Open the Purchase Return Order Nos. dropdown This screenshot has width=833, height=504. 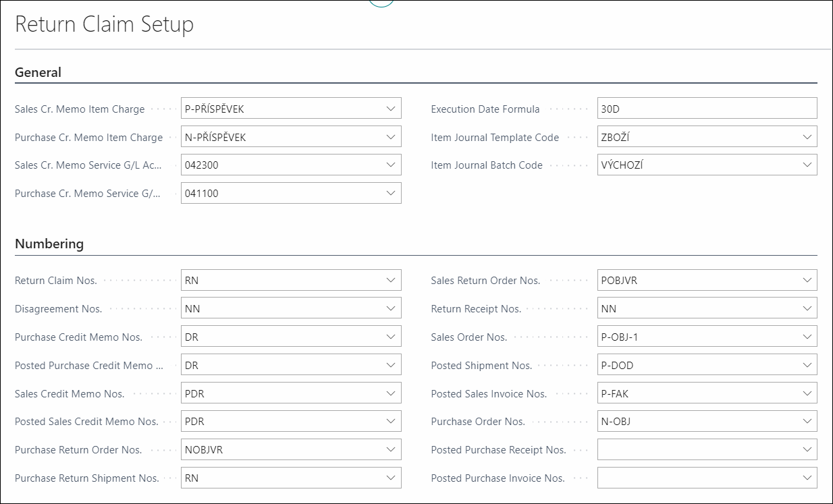pos(390,449)
